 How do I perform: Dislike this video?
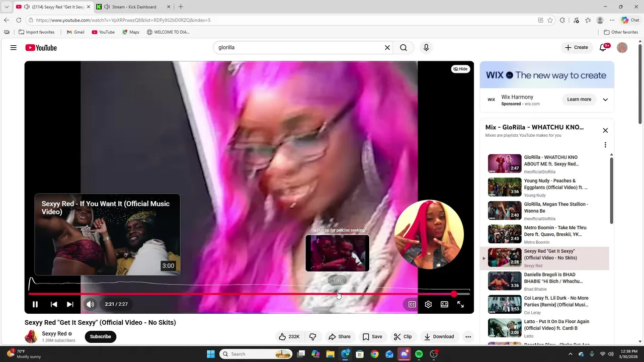(312, 337)
